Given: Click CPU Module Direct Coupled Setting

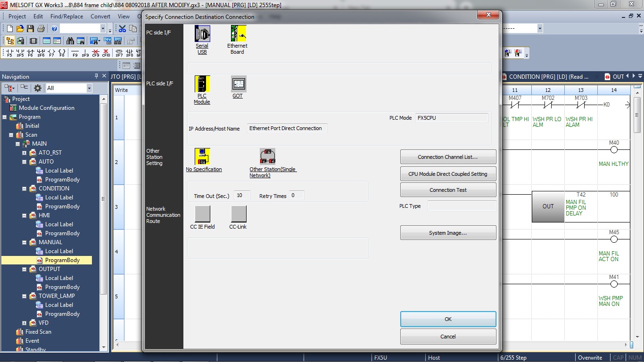Looking at the screenshot, I should [447, 173].
